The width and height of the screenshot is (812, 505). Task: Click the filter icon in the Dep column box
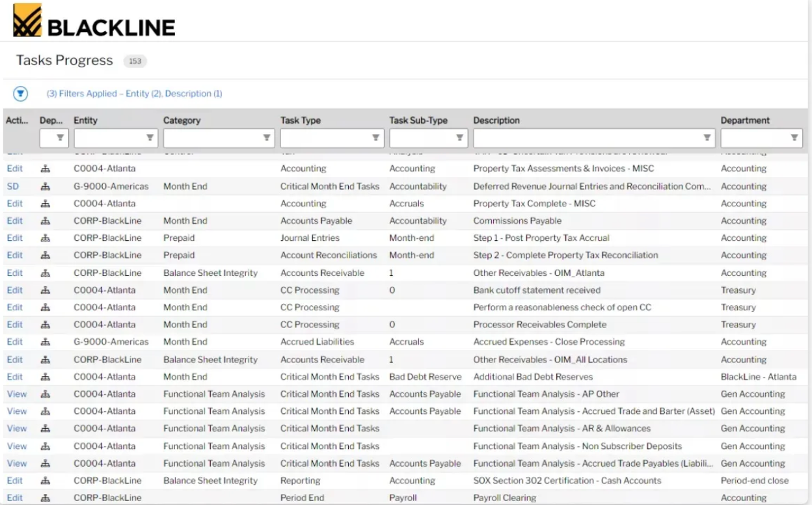60,137
